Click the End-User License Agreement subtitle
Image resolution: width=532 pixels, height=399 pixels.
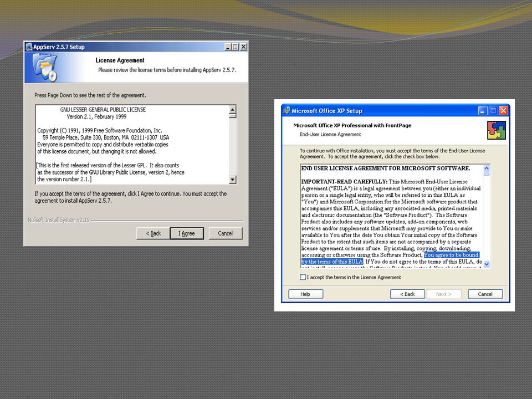pyautogui.click(x=330, y=134)
